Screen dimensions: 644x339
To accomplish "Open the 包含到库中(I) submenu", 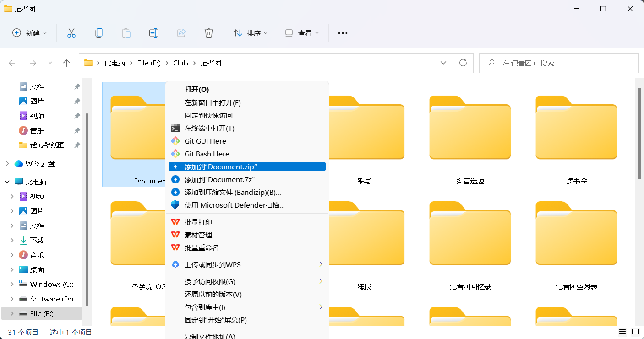I will 247,307.
